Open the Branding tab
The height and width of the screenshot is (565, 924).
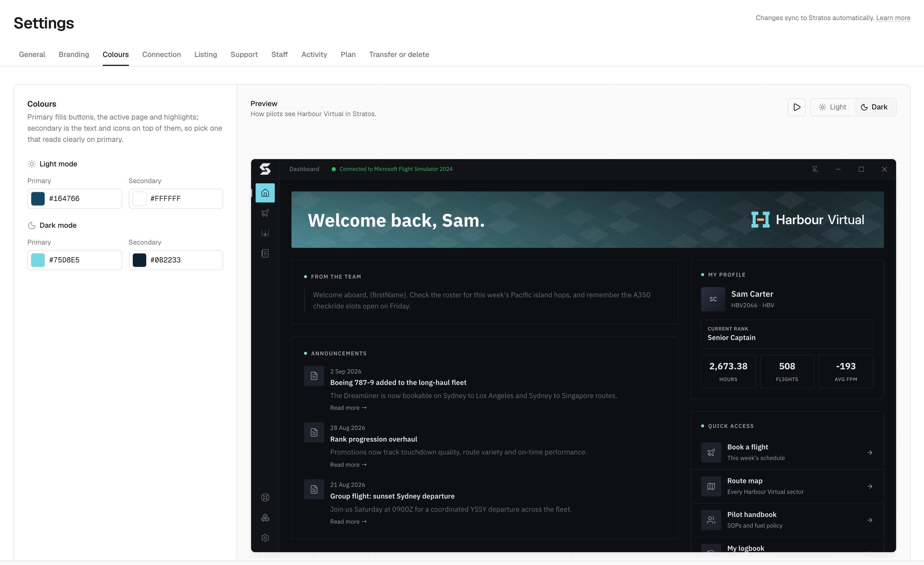(74, 54)
